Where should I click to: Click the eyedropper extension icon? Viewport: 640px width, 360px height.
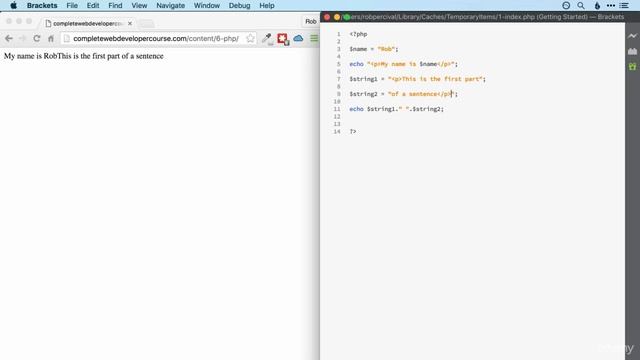pos(267,39)
